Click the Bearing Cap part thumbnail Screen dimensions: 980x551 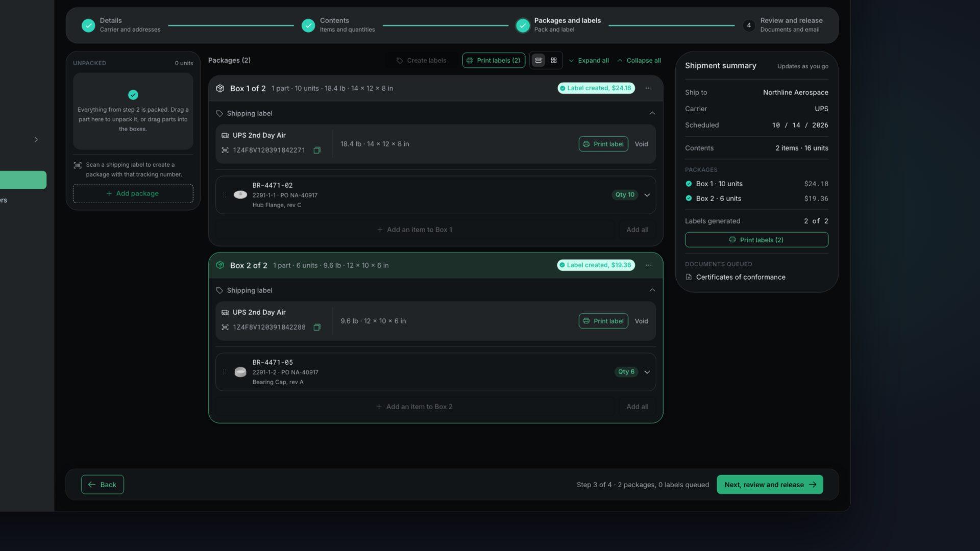(x=240, y=372)
